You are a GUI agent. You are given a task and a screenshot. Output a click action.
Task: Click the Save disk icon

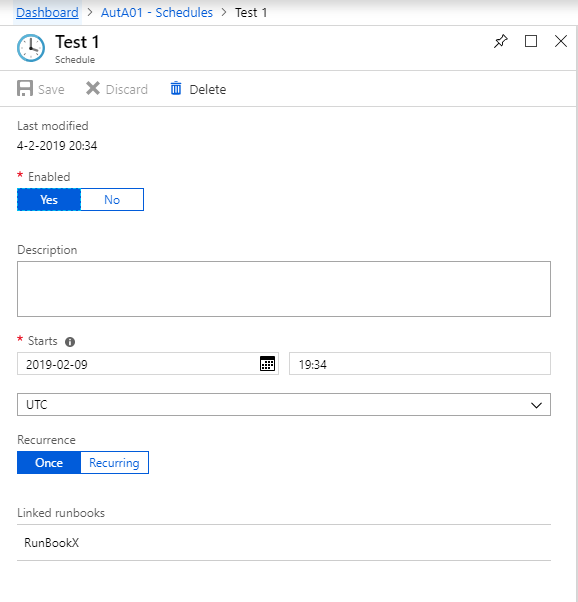[25, 89]
